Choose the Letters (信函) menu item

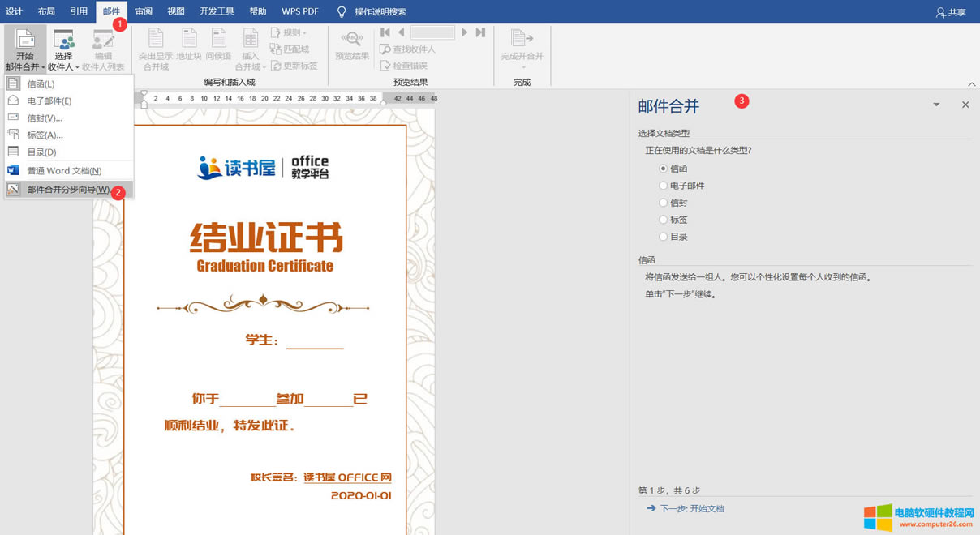pos(41,83)
